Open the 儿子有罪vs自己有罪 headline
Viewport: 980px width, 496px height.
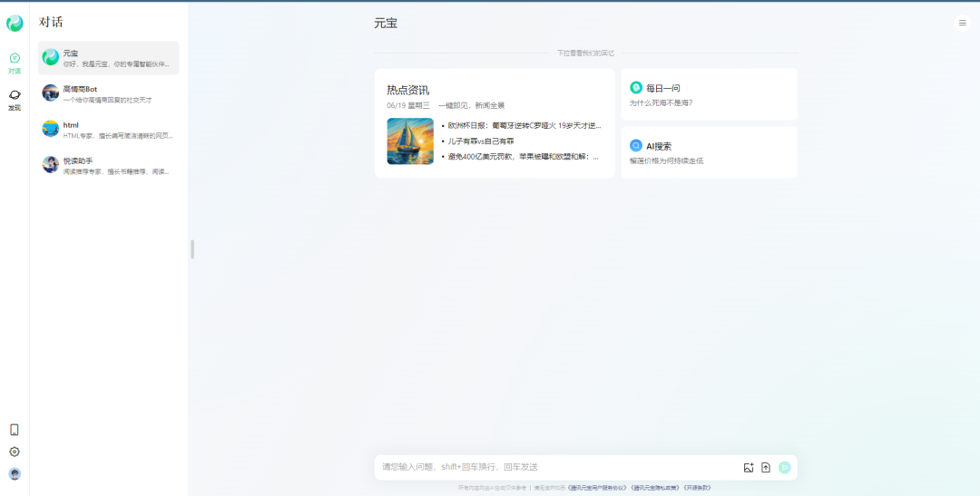pos(481,141)
